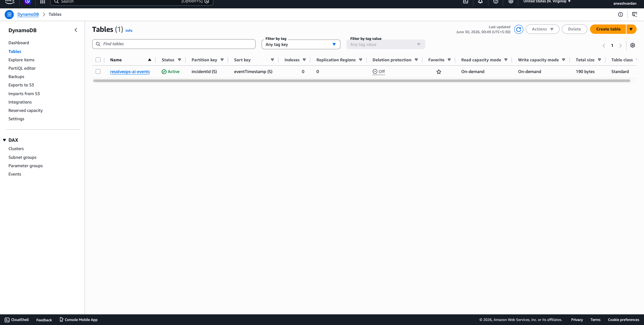Open the Actions dropdown
644x325 pixels.
542,29
